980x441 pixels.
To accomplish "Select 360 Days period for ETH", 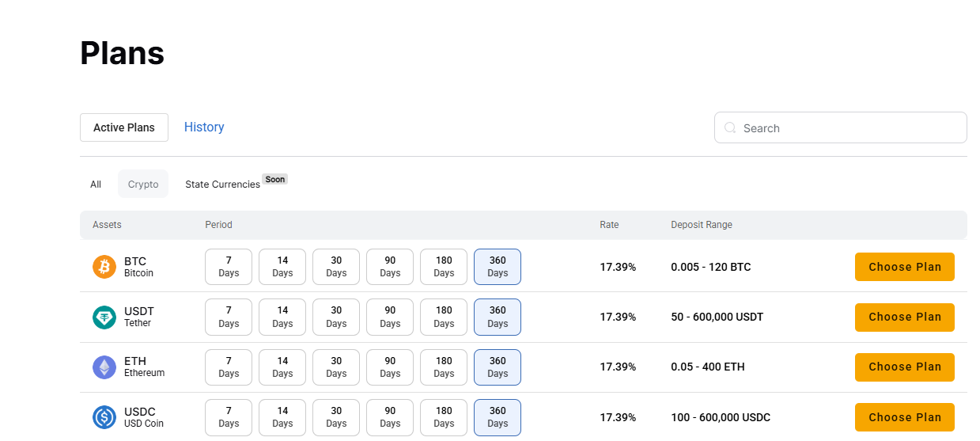I will coord(498,367).
